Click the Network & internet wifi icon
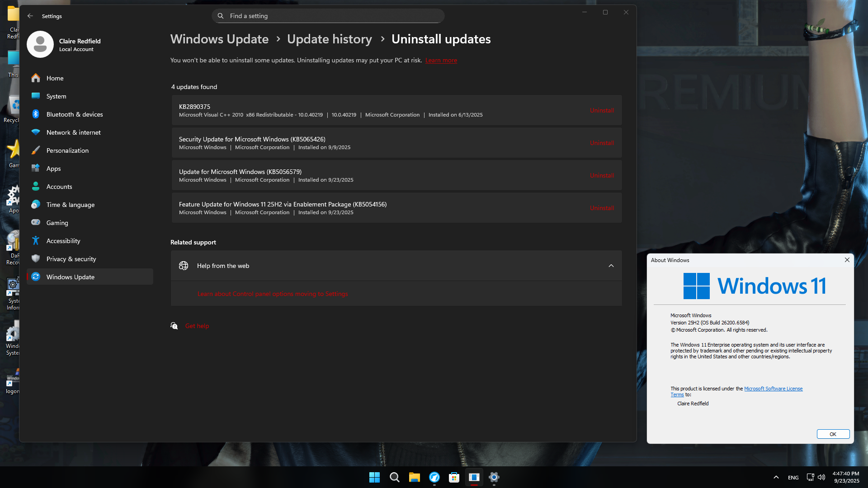 36,132
